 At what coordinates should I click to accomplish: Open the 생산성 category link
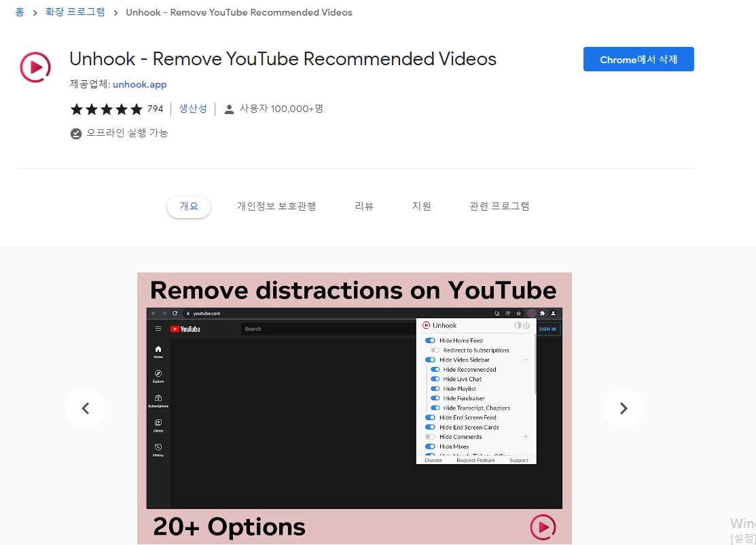(x=193, y=109)
